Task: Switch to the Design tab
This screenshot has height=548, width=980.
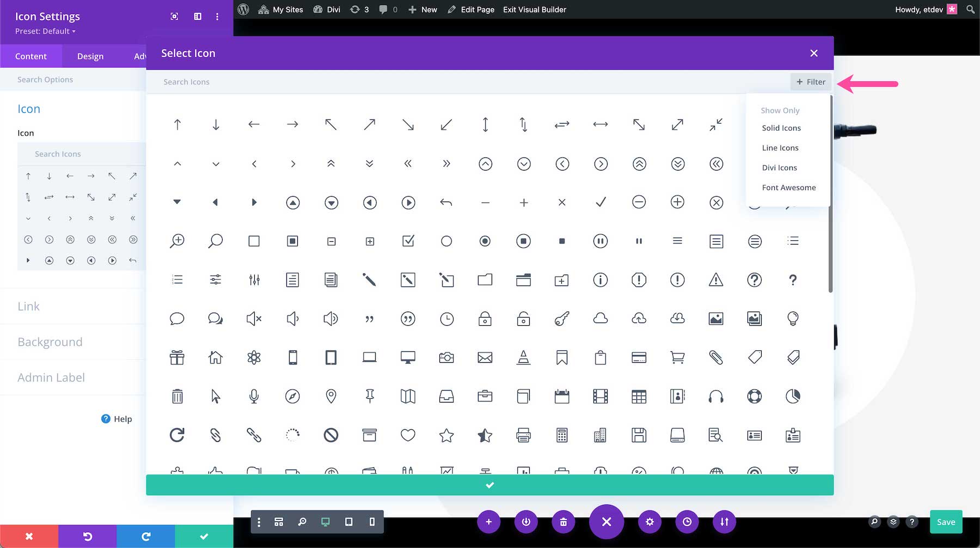Action: (x=90, y=56)
